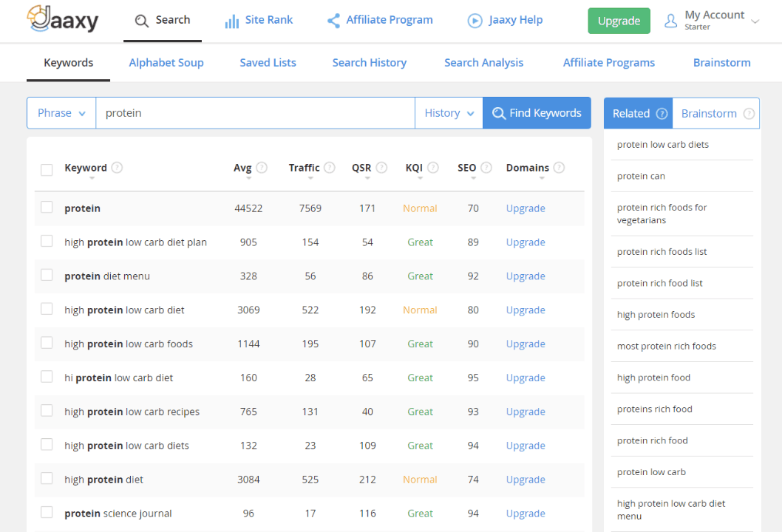Select related keyword protein can

[641, 176]
